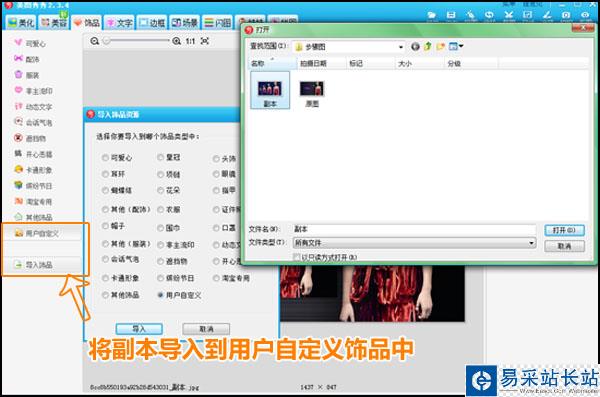Select the 开心恶搞 sidebar category

tap(33, 154)
